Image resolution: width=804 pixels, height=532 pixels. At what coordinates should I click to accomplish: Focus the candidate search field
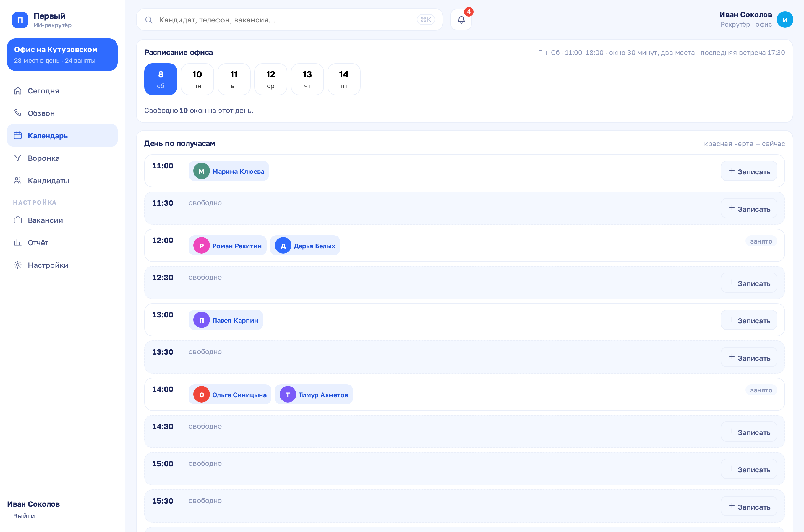pos(290,20)
